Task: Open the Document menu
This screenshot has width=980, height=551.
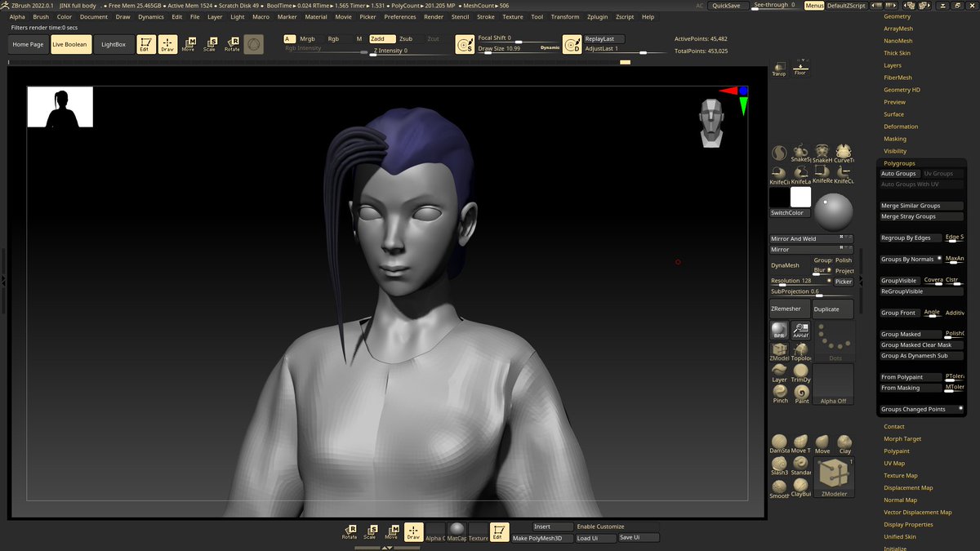Action: (x=94, y=16)
